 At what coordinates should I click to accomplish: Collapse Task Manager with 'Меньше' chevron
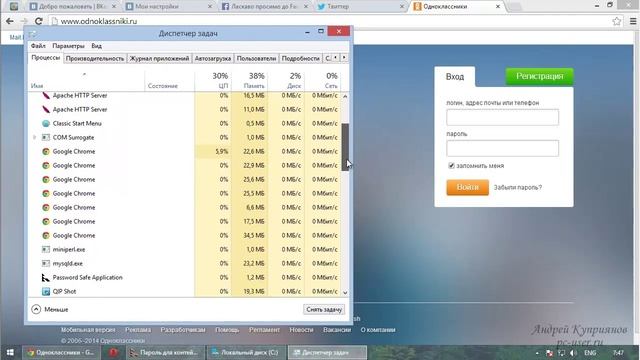coord(36,309)
